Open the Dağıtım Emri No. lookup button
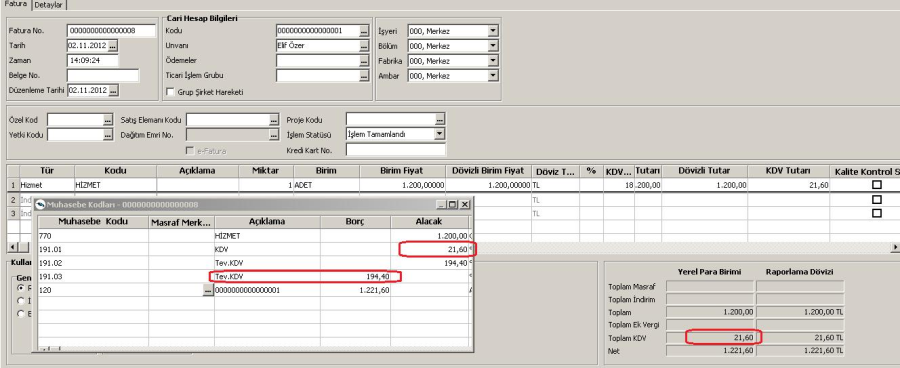 (274, 135)
